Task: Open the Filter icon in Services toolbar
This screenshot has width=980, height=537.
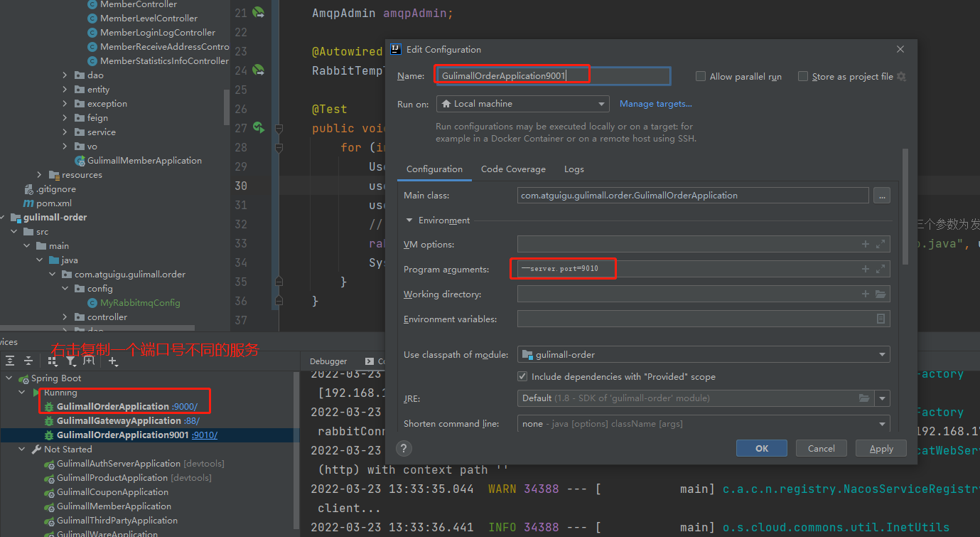Action: 71,361
